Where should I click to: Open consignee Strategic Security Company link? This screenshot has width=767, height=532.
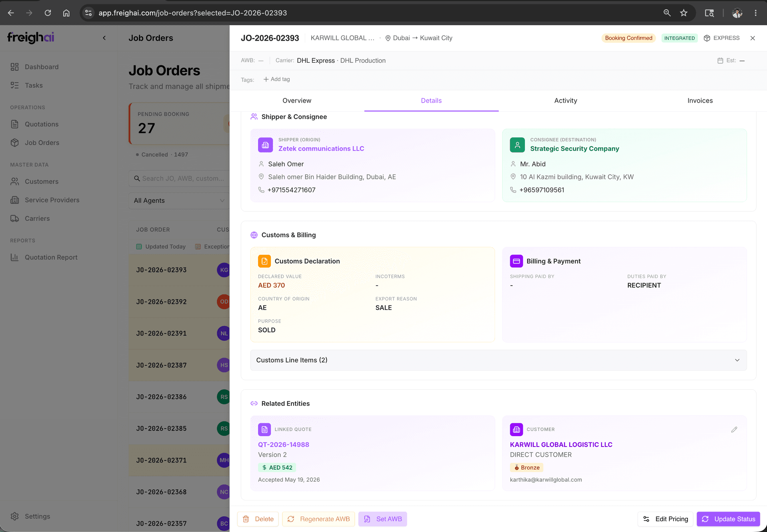coord(574,149)
